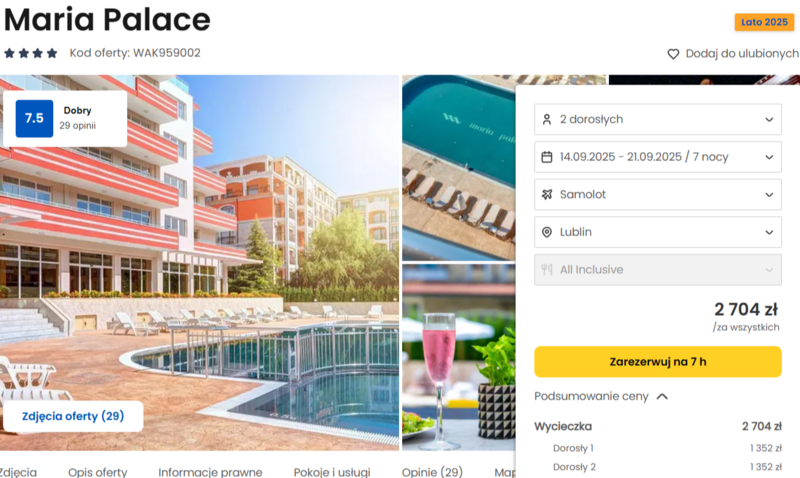
Task: Click the Lato 2025 orange badge
Action: pos(764,22)
